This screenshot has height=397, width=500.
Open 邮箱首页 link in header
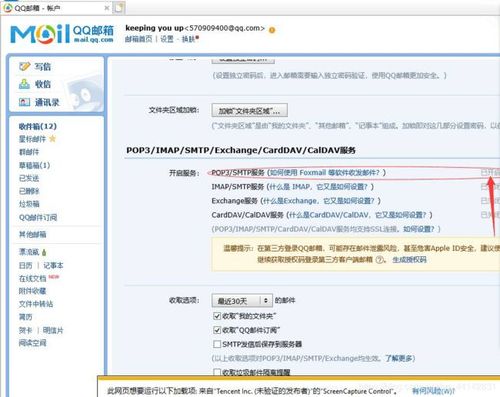click(x=138, y=39)
